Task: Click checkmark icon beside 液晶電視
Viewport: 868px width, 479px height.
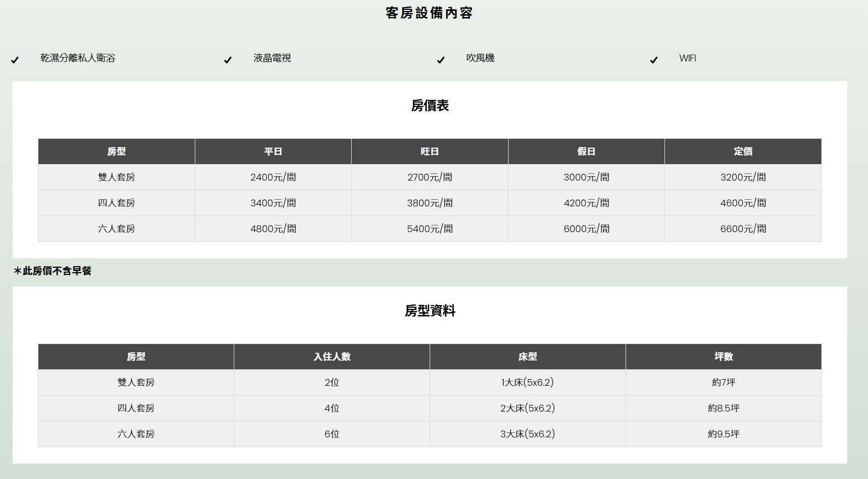Action: tap(228, 60)
